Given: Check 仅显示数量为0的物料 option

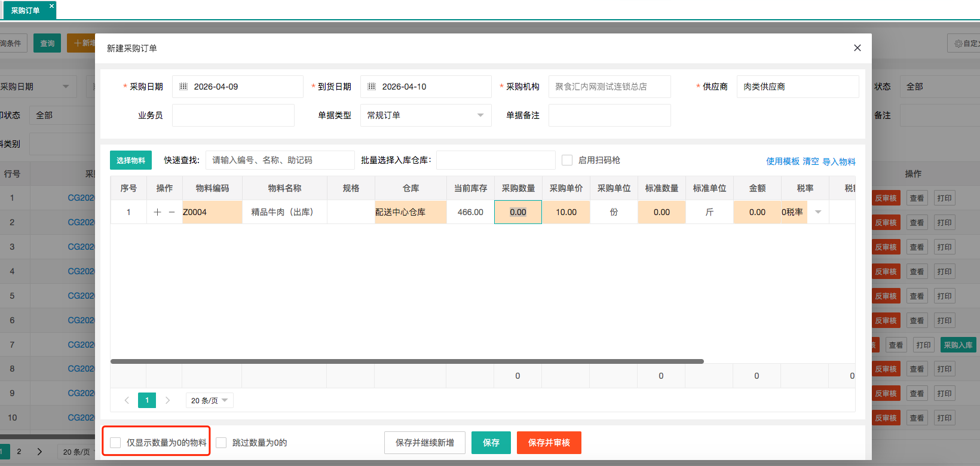Looking at the screenshot, I should (x=115, y=443).
